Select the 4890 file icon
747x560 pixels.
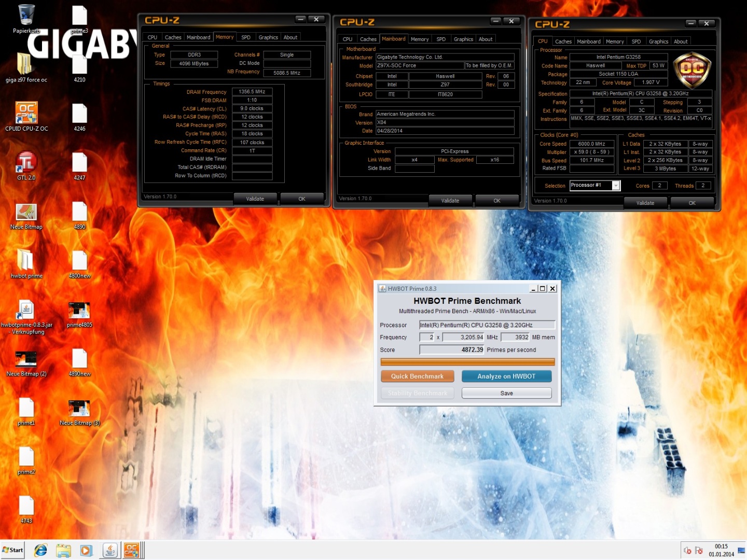[x=79, y=211]
